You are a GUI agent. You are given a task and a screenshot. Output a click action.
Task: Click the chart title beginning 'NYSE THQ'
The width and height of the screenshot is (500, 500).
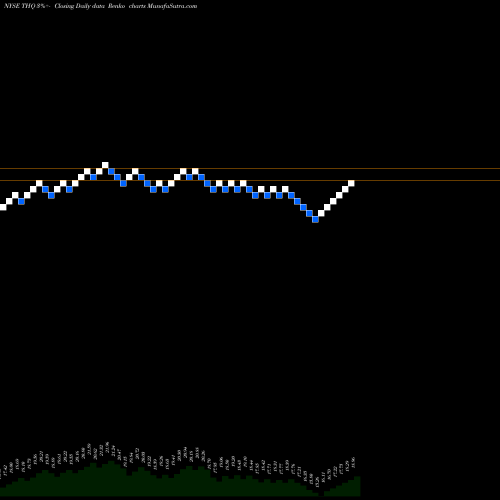[100, 6]
